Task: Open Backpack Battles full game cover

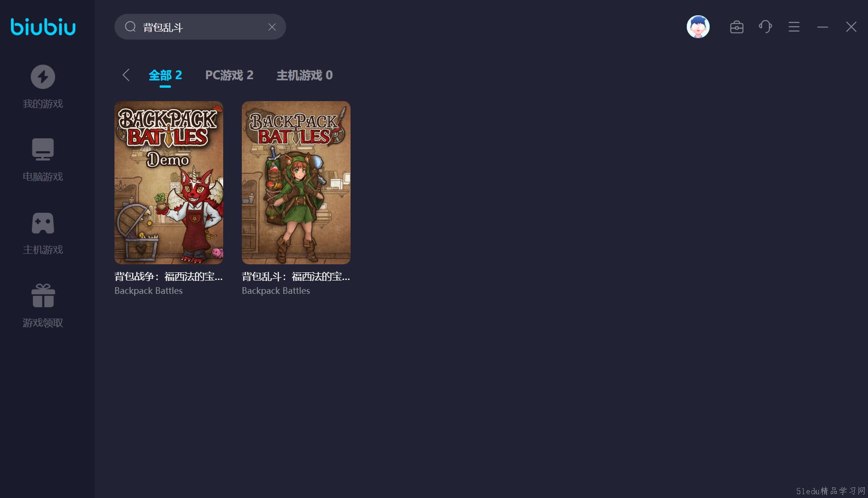Action: (296, 183)
